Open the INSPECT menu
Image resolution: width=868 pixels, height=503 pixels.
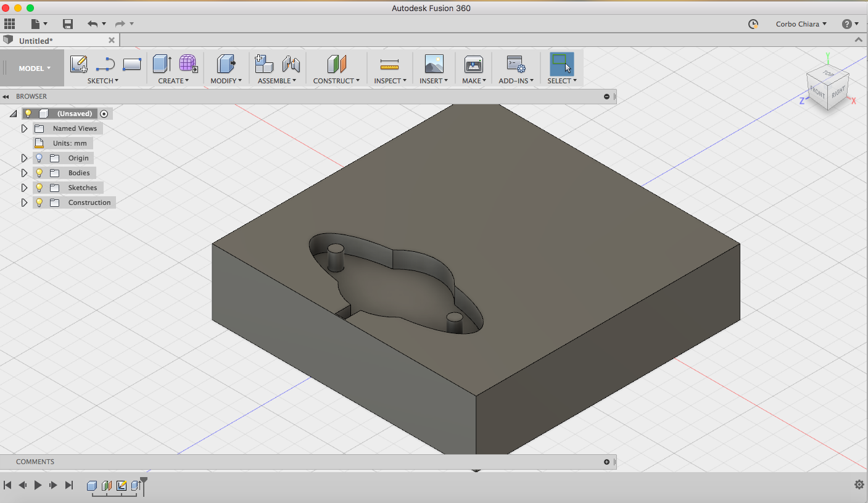[x=390, y=81]
